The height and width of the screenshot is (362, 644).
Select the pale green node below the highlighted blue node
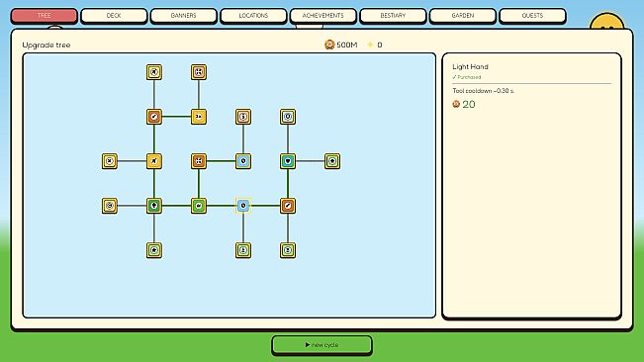click(x=243, y=250)
